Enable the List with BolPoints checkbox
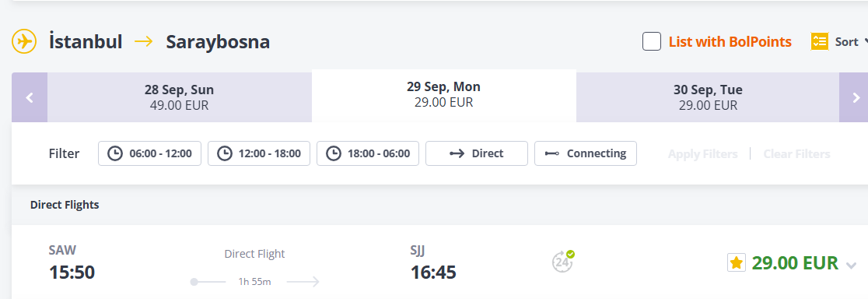This screenshot has width=868, height=299. pyautogui.click(x=652, y=41)
